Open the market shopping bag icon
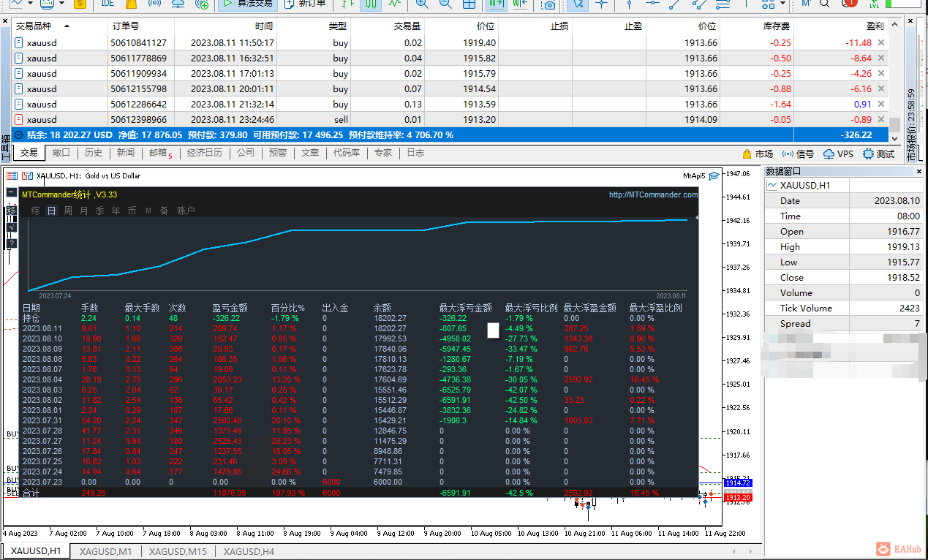928x560 pixels. pos(132,4)
